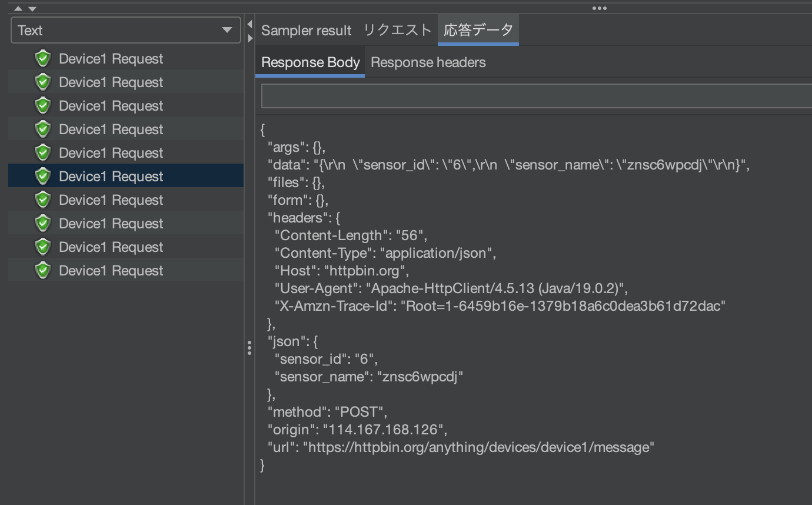Screen dimensions: 812x505
Task: Click the right arrow below the collapse arrow
Action: 251,38
